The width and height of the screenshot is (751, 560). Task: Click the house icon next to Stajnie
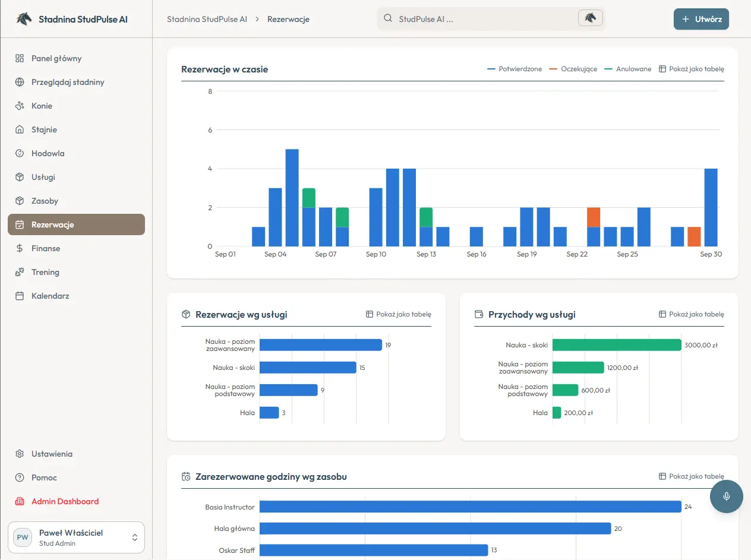[20, 129]
